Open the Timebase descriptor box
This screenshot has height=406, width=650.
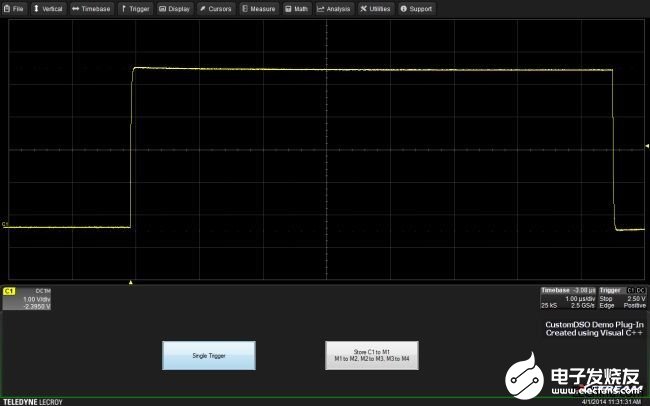click(568, 298)
